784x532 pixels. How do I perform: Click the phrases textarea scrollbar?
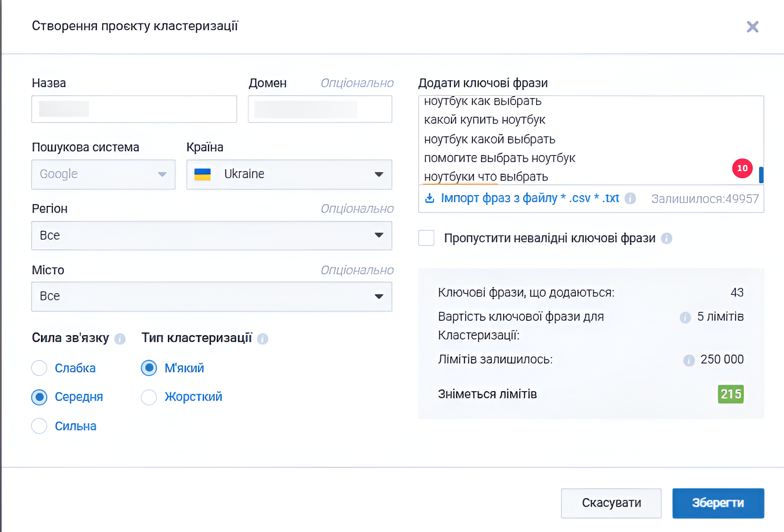(x=761, y=175)
